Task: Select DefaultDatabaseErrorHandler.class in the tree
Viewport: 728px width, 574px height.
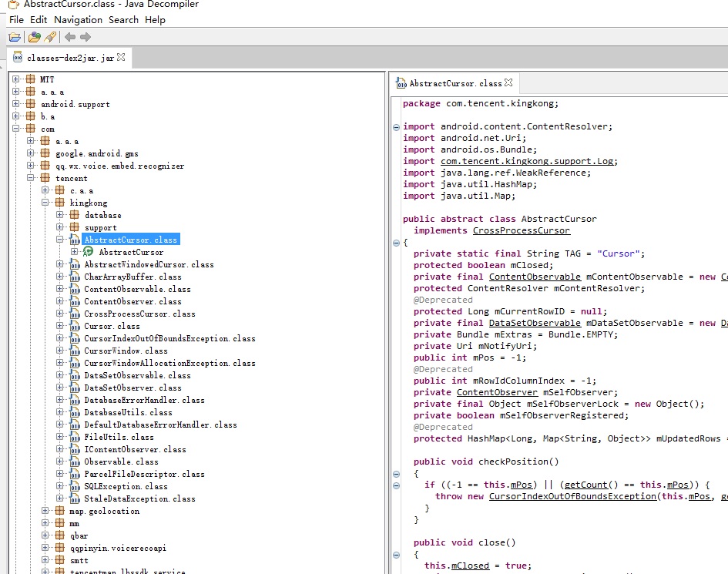Action: pos(161,425)
